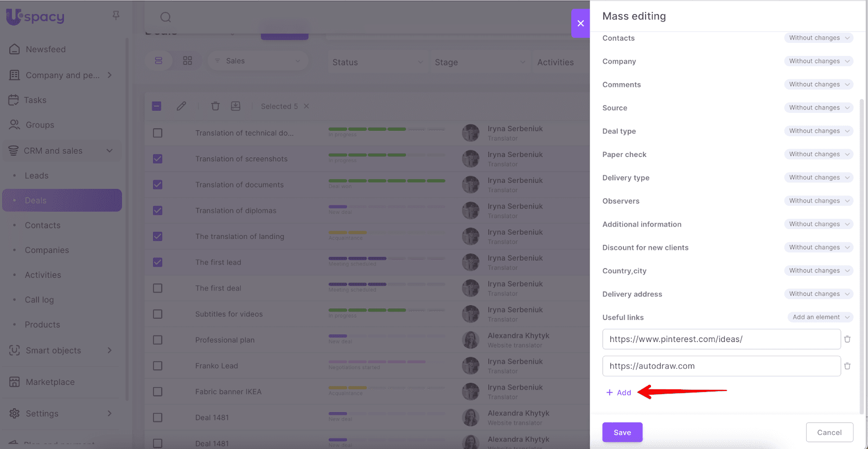The height and width of the screenshot is (449, 868).
Task: Remove the autodraw.com link with trash icon
Action: coord(847,366)
